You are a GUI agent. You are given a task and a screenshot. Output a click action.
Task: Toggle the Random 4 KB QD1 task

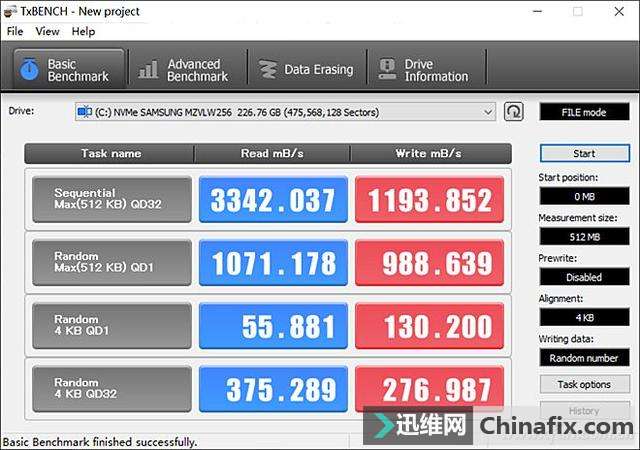(111, 326)
